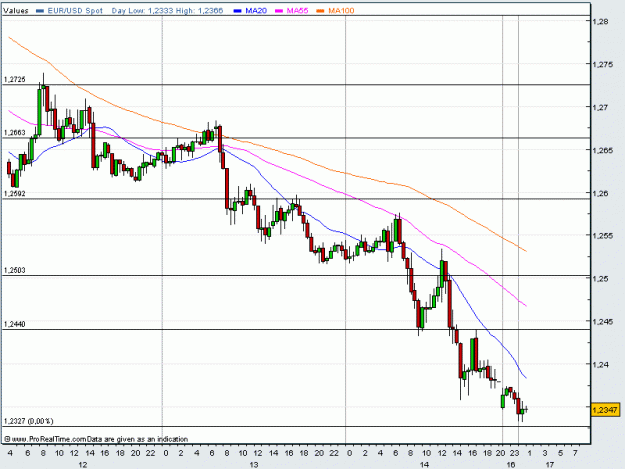
Task: Click the 1,2592 horizontal level label
Action: coord(15,194)
